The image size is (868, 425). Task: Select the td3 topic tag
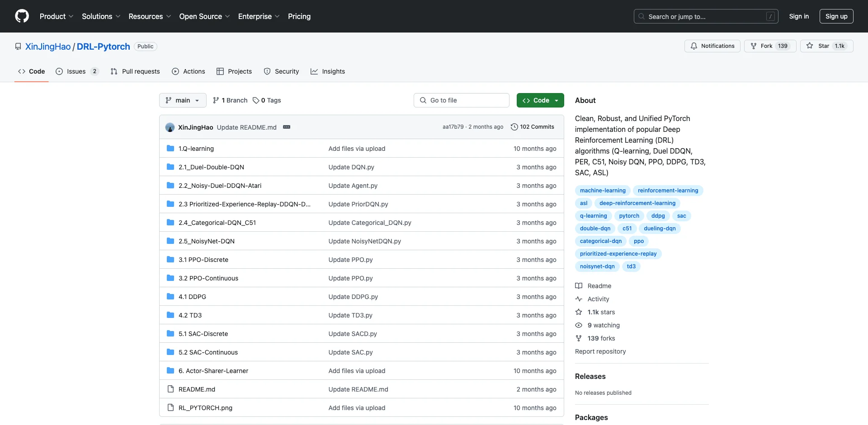[631, 266]
